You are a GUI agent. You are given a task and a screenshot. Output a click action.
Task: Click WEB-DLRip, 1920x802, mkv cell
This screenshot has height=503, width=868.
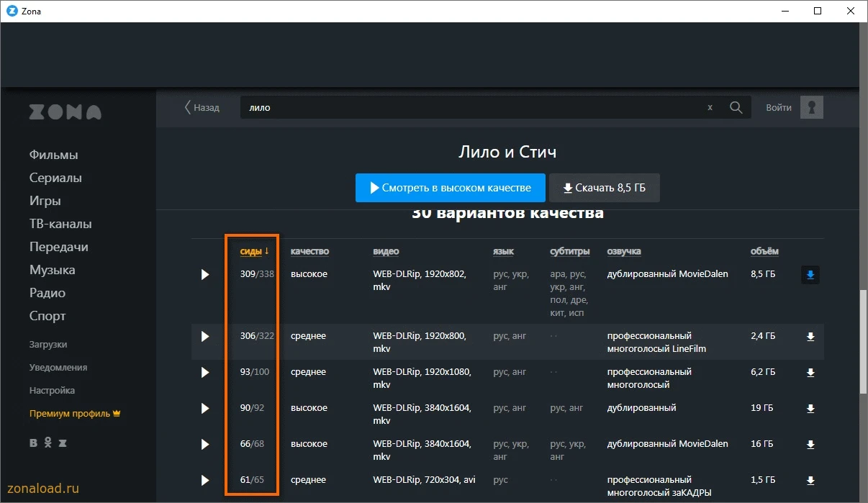click(x=420, y=281)
